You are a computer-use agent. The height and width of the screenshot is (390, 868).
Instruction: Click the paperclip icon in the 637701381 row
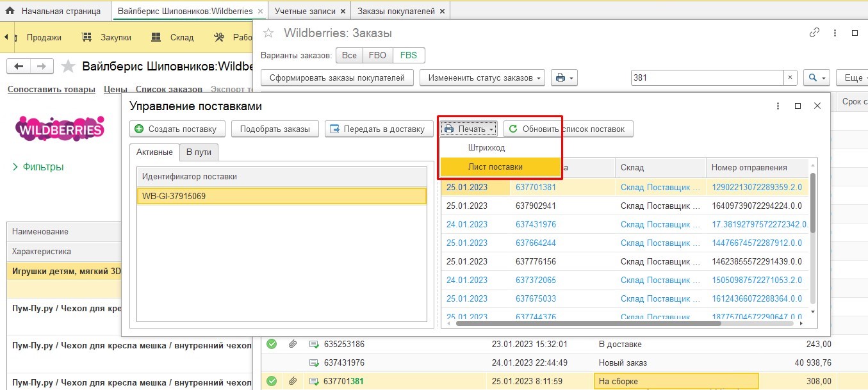click(292, 381)
